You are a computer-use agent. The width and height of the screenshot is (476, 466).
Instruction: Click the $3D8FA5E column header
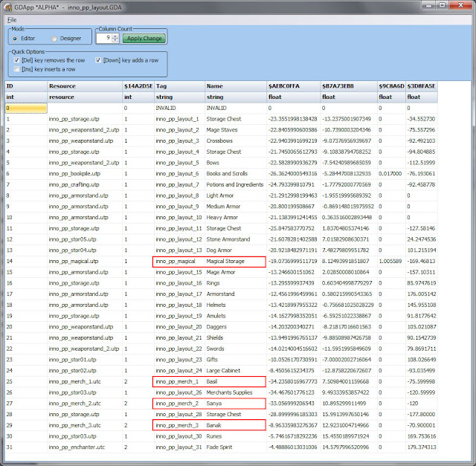(422, 86)
